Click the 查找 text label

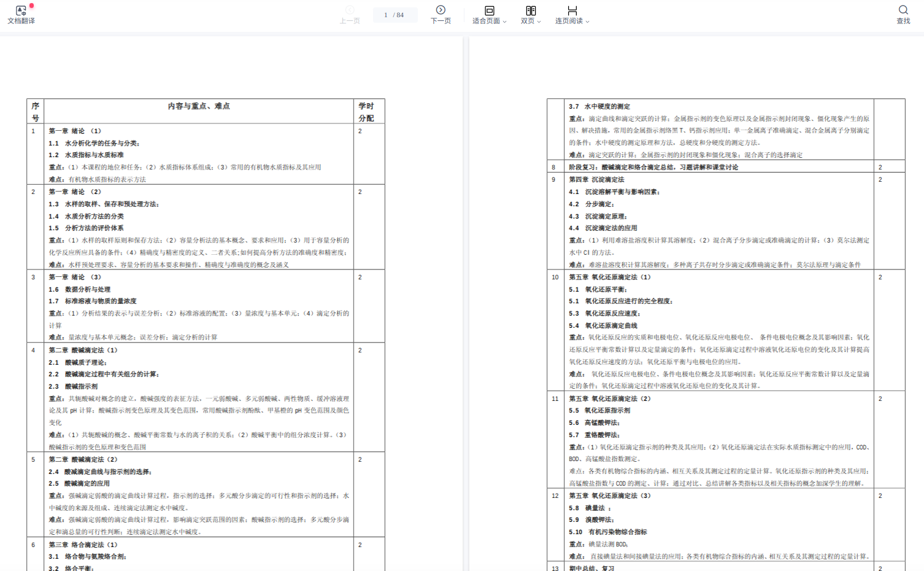coord(903,21)
